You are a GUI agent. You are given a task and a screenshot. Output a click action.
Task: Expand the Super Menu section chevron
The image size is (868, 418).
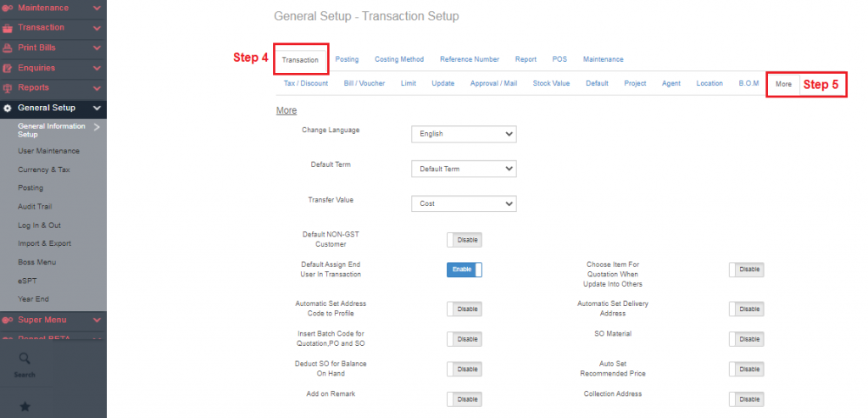pos(97,320)
